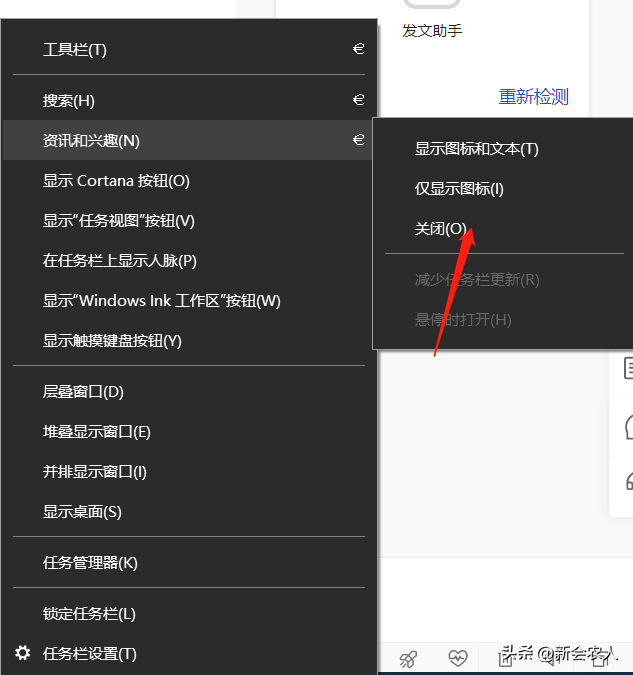Click the rocket icon in bottom bar
This screenshot has width=633, height=675.
click(x=408, y=659)
